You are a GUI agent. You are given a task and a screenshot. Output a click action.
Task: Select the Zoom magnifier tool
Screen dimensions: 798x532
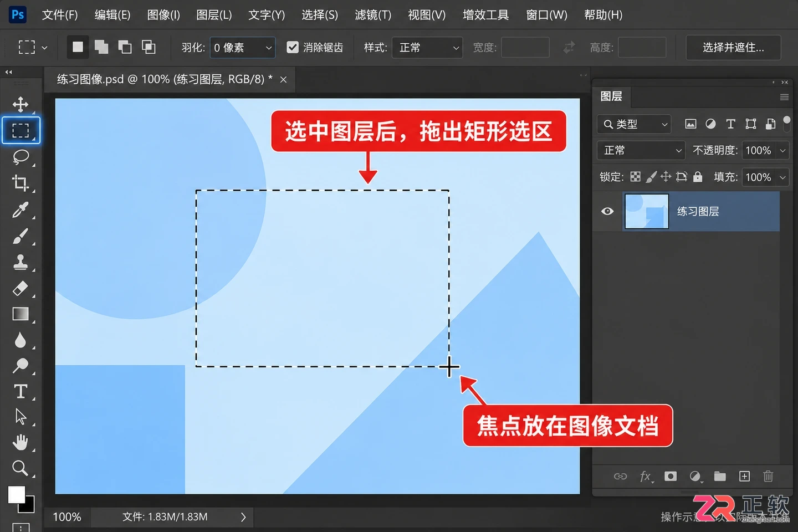(x=21, y=468)
